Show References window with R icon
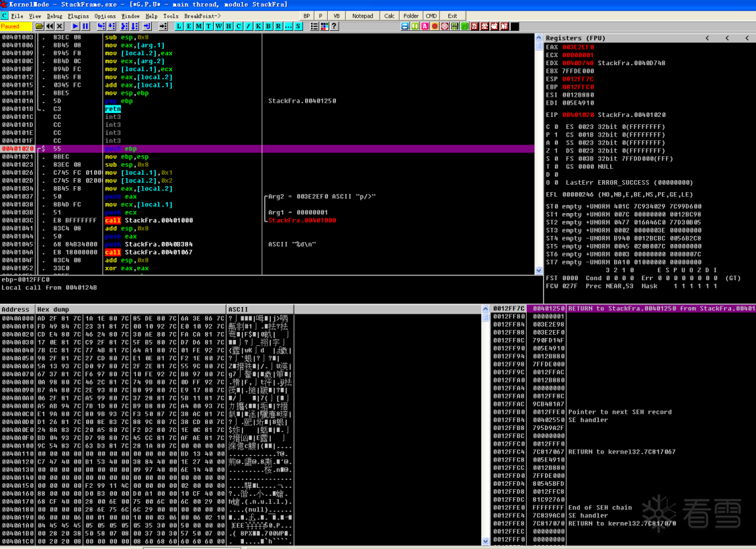The width and height of the screenshot is (756, 549). coord(278,26)
